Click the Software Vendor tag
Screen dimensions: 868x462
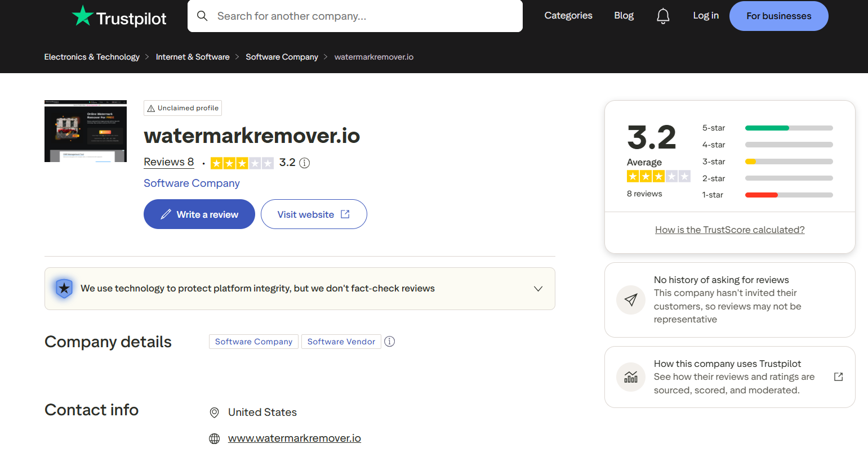point(341,342)
